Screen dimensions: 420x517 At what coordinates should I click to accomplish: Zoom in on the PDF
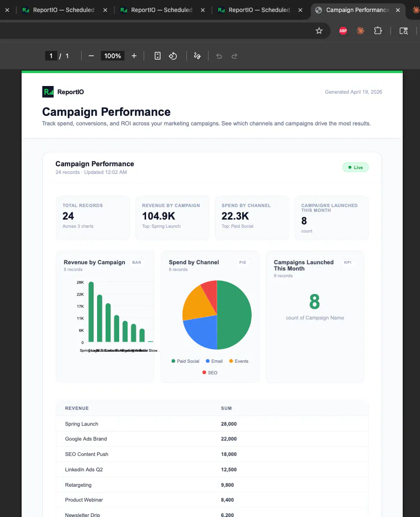tap(134, 56)
